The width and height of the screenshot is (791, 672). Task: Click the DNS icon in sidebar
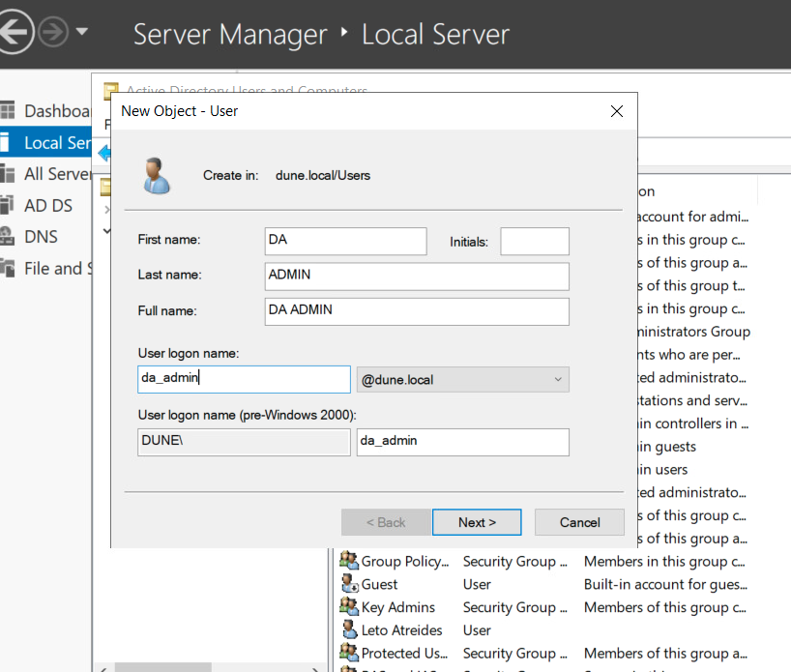click(x=8, y=237)
